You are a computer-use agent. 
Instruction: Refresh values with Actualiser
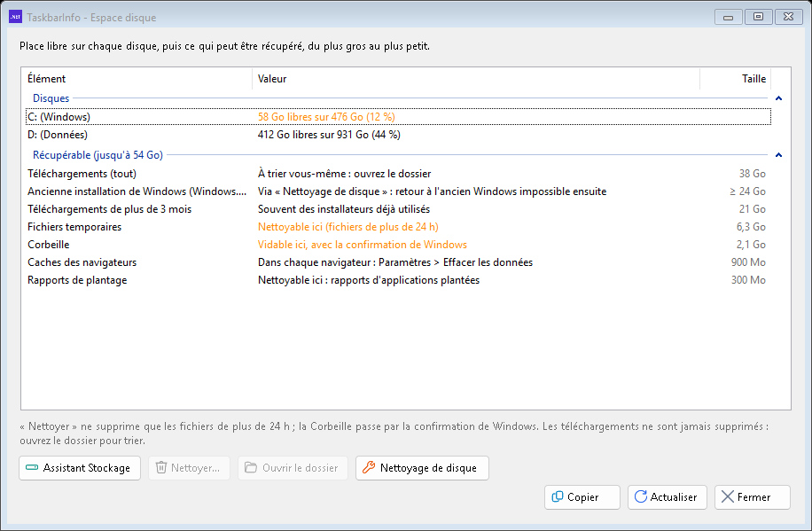pyautogui.click(x=667, y=496)
